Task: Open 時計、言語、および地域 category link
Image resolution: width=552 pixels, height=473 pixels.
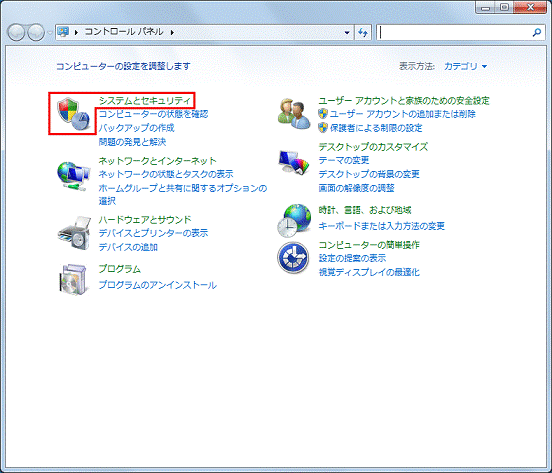Action: coord(365,210)
